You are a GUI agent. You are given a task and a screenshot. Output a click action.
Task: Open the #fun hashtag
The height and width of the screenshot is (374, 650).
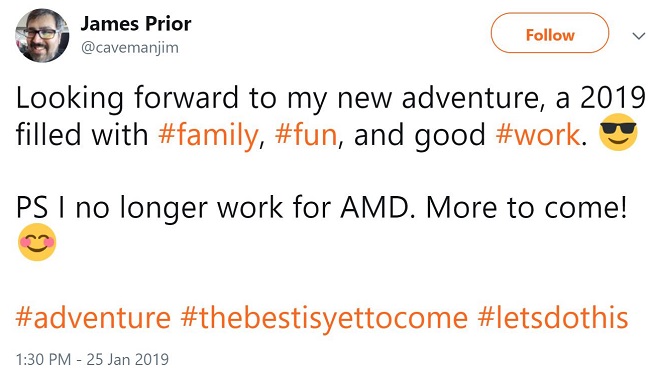pyautogui.click(x=306, y=135)
